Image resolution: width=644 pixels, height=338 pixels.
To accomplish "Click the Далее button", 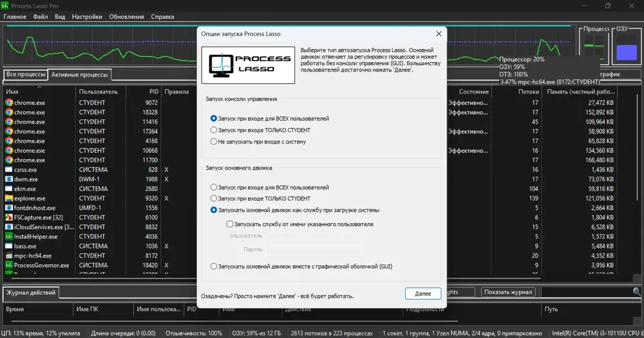I will [x=422, y=293].
